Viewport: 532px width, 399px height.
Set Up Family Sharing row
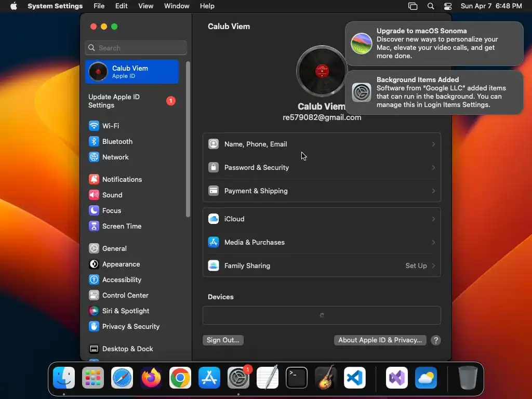[x=322, y=265]
